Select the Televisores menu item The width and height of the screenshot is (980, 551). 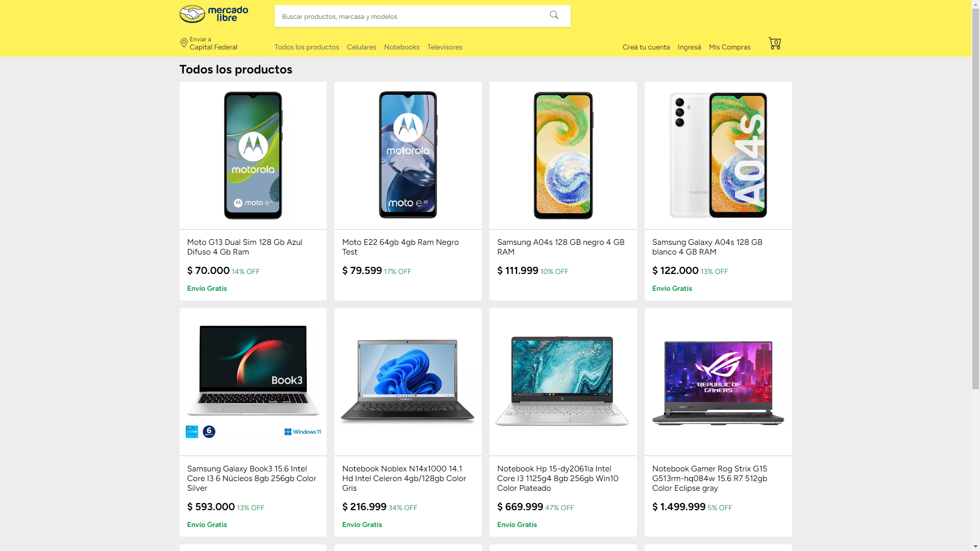[445, 47]
